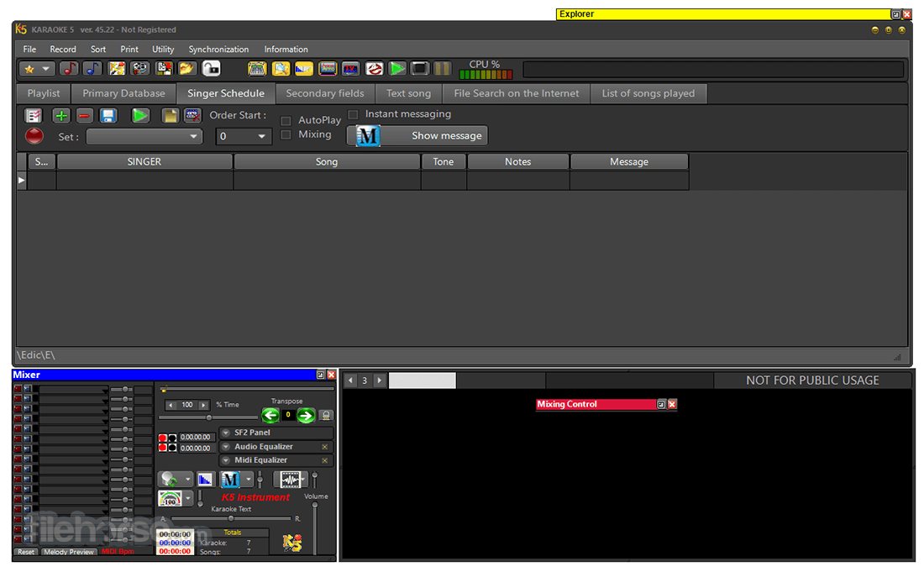The height and width of the screenshot is (572, 924).
Task: Click the film reel toolbar icon
Action: coord(139,69)
